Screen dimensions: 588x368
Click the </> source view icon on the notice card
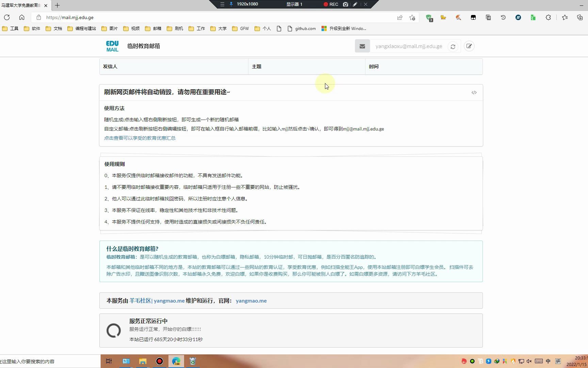pyautogui.click(x=474, y=92)
